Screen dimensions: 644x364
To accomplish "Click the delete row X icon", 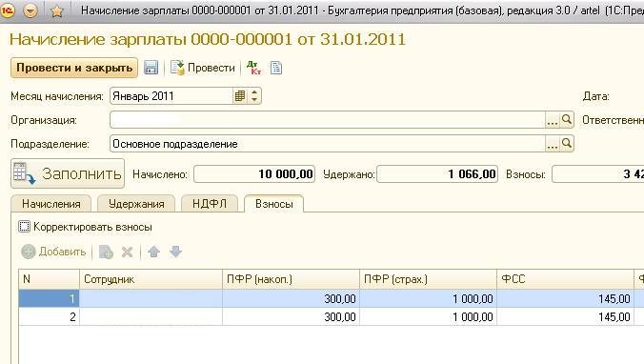I will (128, 252).
